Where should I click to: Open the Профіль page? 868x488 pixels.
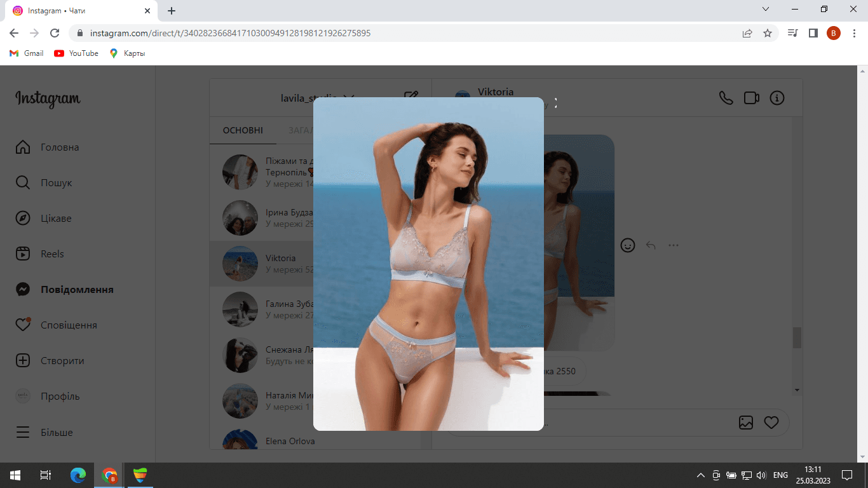click(x=47, y=396)
